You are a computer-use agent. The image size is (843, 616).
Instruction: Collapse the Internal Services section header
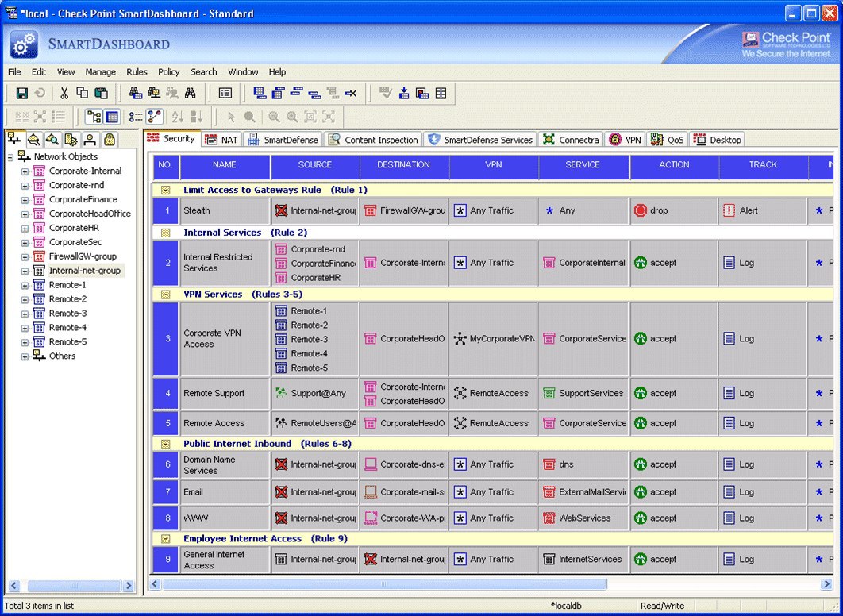tap(166, 233)
